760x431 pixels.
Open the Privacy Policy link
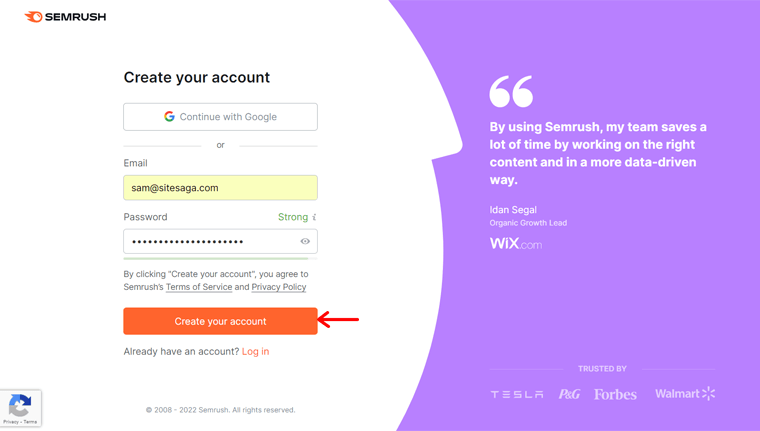[x=279, y=287]
